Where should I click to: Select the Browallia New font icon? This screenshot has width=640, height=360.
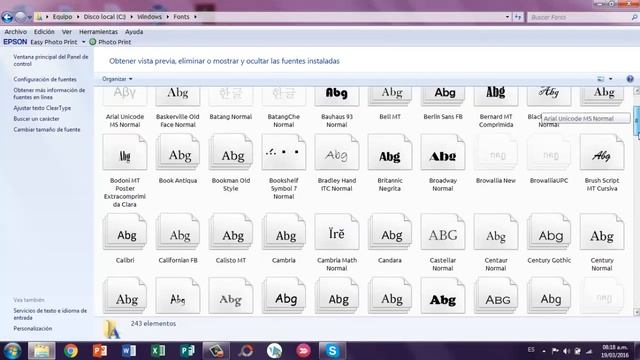[496, 152]
